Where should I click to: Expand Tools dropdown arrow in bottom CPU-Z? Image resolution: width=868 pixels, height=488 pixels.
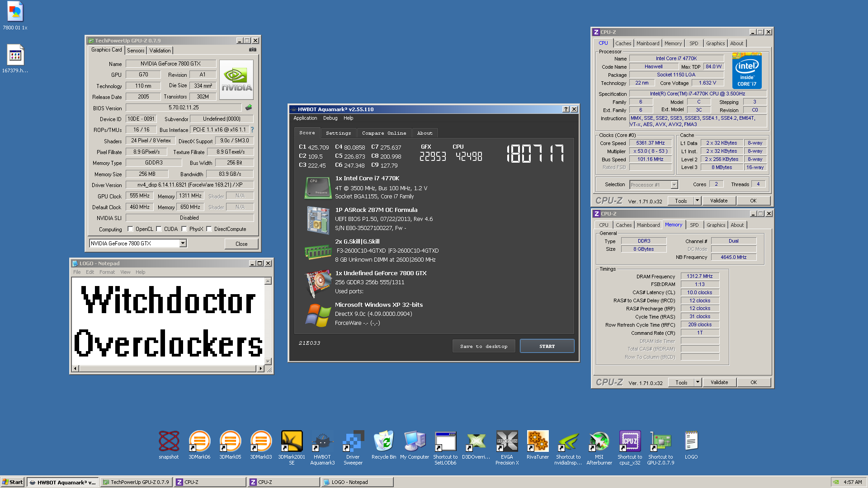[x=698, y=382]
